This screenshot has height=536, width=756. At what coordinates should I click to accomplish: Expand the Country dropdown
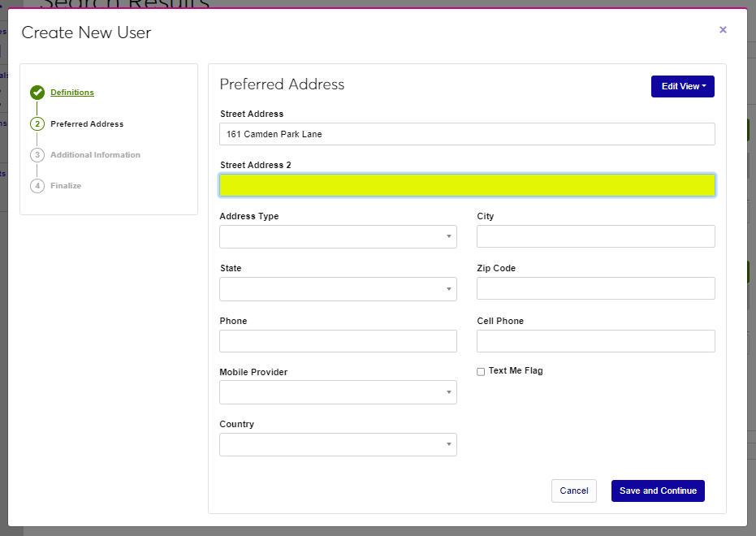click(338, 445)
